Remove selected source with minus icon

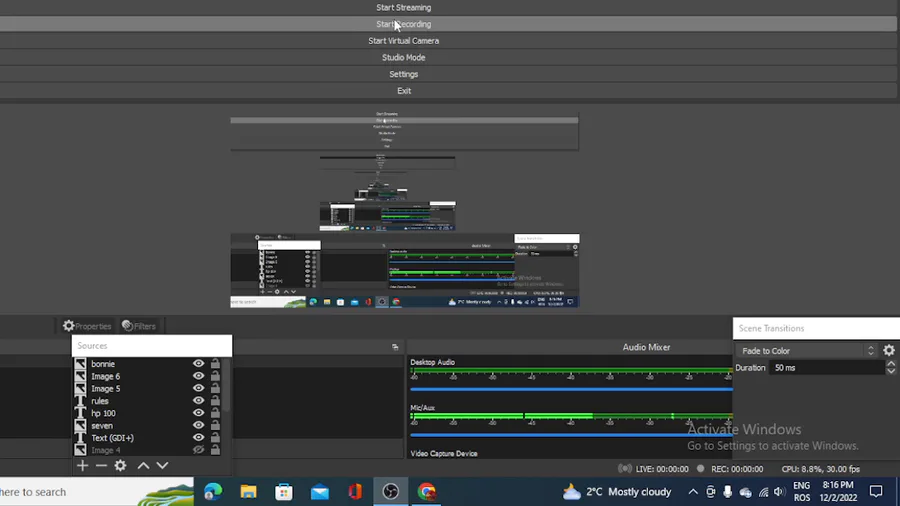point(102,465)
